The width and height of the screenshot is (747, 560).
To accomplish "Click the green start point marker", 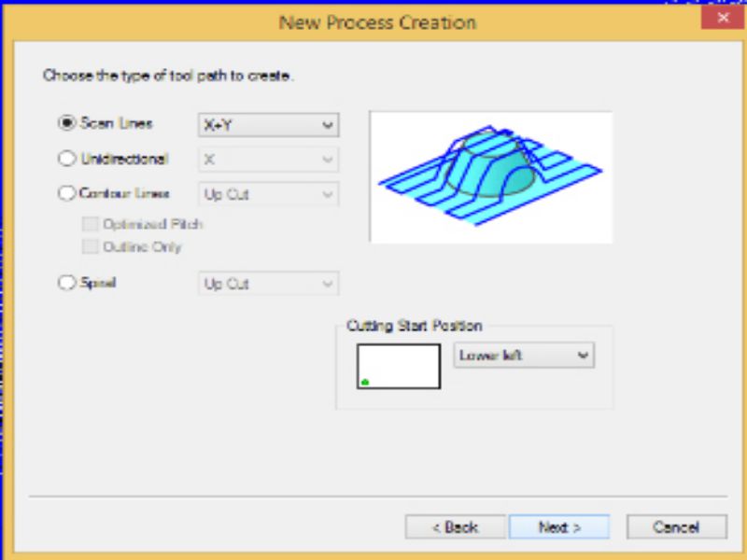I will (364, 382).
